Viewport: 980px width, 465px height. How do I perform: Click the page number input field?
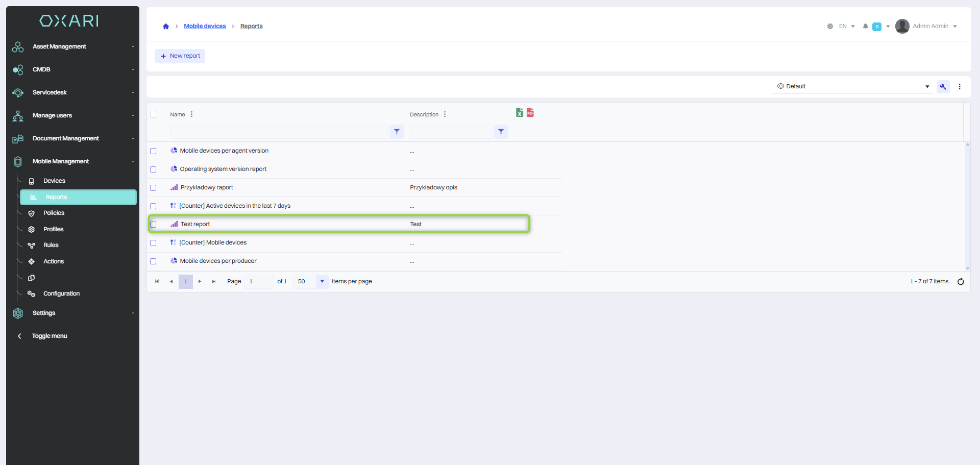click(x=259, y=282)
